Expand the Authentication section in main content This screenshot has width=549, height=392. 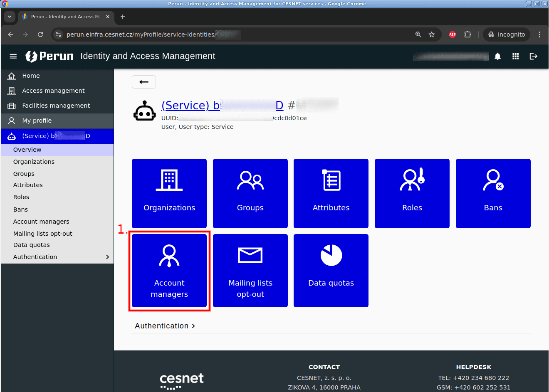[x=165, y=326]
